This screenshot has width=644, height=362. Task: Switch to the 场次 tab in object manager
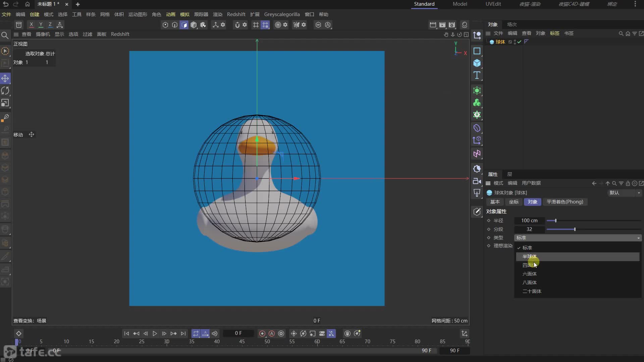pyautogui.click(x=512, y=24)
